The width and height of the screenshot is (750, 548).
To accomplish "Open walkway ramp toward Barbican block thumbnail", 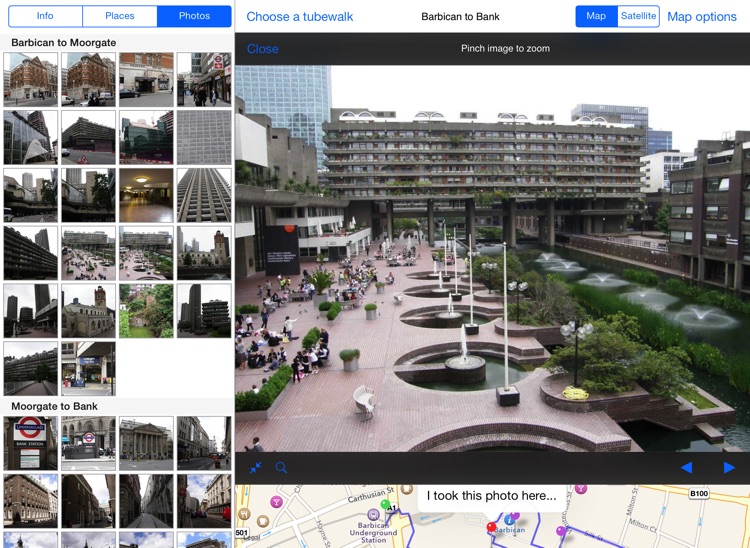I will click(x=31, y=369).
